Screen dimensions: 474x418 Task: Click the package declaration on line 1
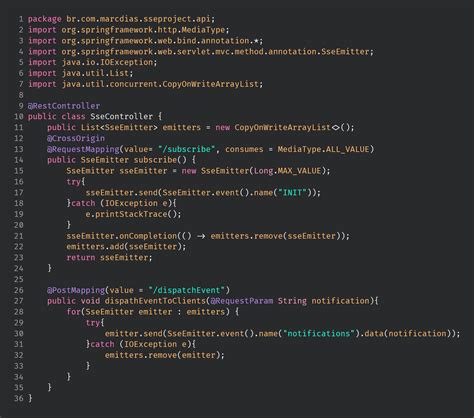coord(121,19)
